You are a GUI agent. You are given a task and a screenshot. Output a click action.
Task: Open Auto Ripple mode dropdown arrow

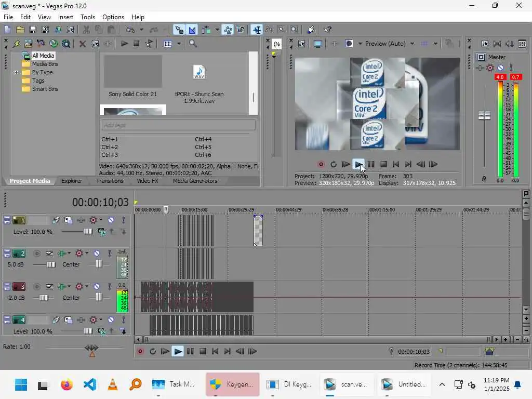[x=217, y=30]
